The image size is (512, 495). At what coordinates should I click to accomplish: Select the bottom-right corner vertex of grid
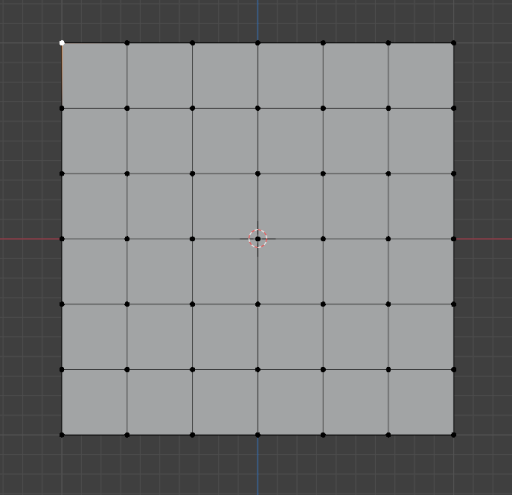(x=453, y=435)
